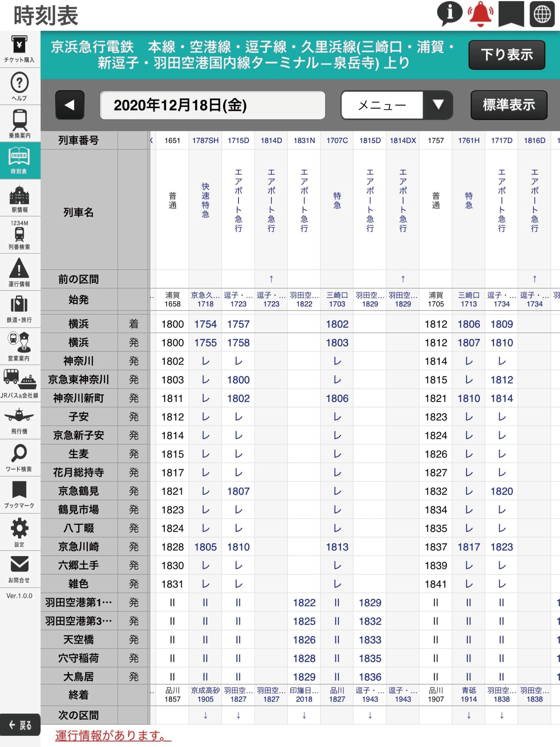Tap the 終着 row header
This screenshot has height=747, width=560.
coord(78,695)
